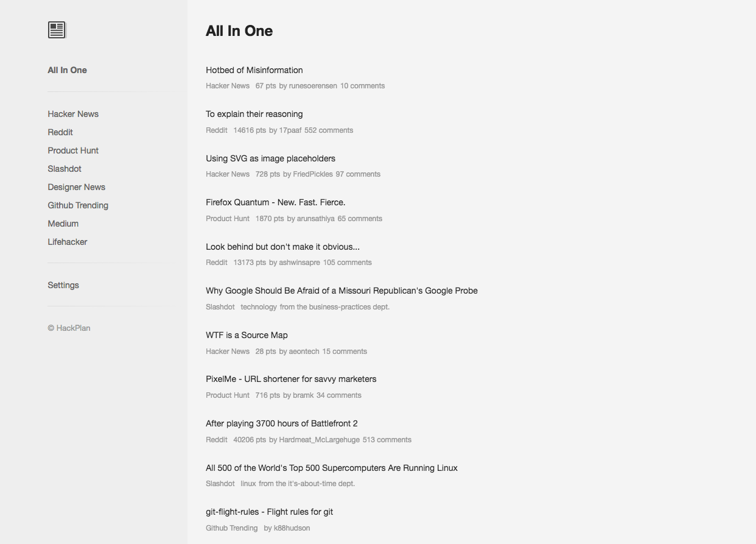Screen dimensions: 756x544
Task: Select Slashdot from sidebar
Action: point(64,169)
